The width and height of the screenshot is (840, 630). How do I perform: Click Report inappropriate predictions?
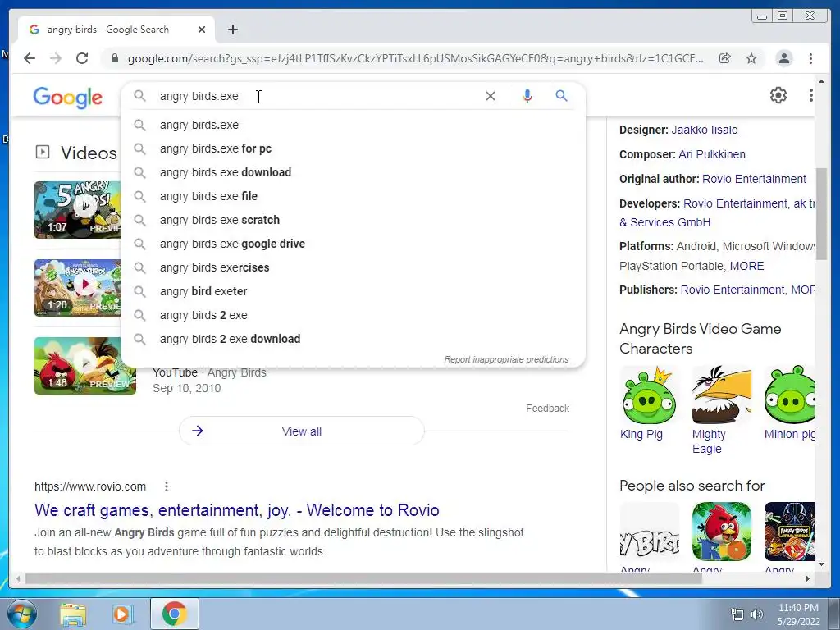506,359
